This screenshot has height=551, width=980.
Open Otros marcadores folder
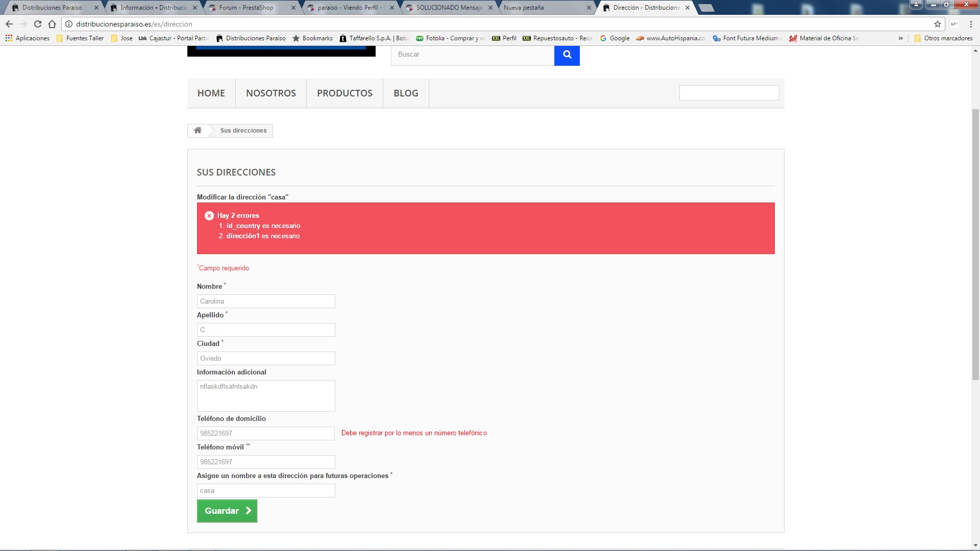943,38
